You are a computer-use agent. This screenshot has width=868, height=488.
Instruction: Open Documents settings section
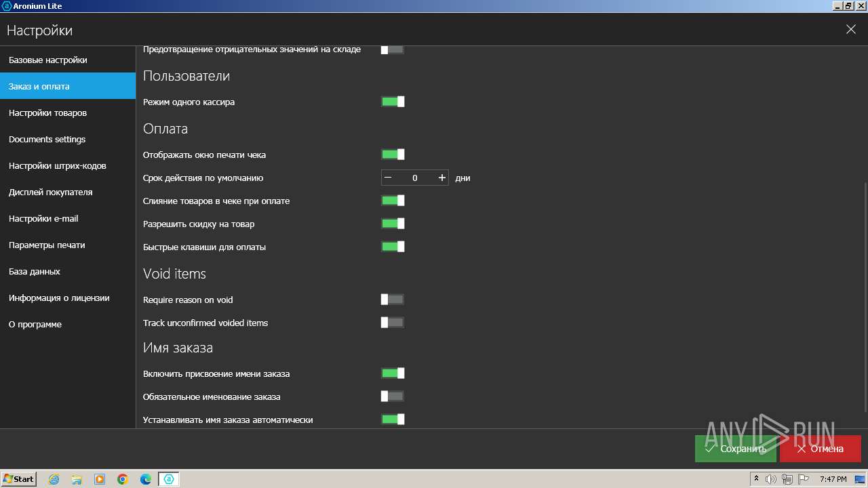[x=68, y=139]
